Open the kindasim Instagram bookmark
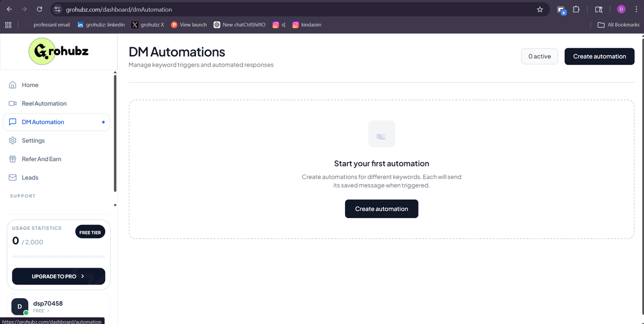644x324 pixels. pos(307,25)
